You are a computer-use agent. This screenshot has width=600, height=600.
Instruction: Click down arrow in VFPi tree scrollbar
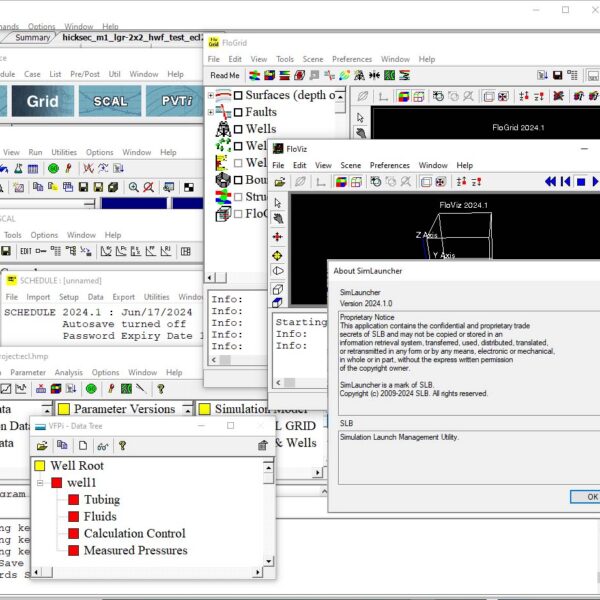(x=269, y=561)
